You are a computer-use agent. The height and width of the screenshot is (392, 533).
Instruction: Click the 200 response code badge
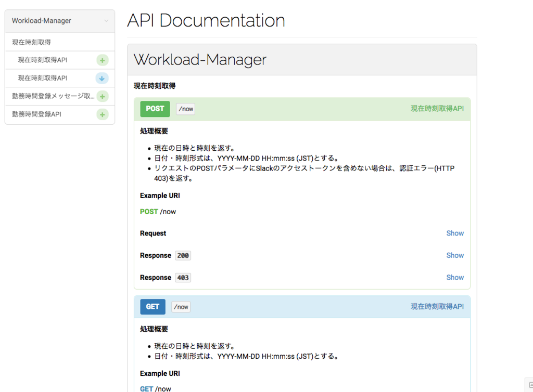(x=183, y=256)
